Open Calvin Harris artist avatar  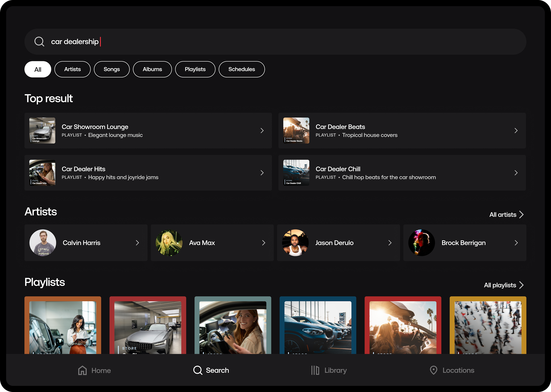(43, 243)
